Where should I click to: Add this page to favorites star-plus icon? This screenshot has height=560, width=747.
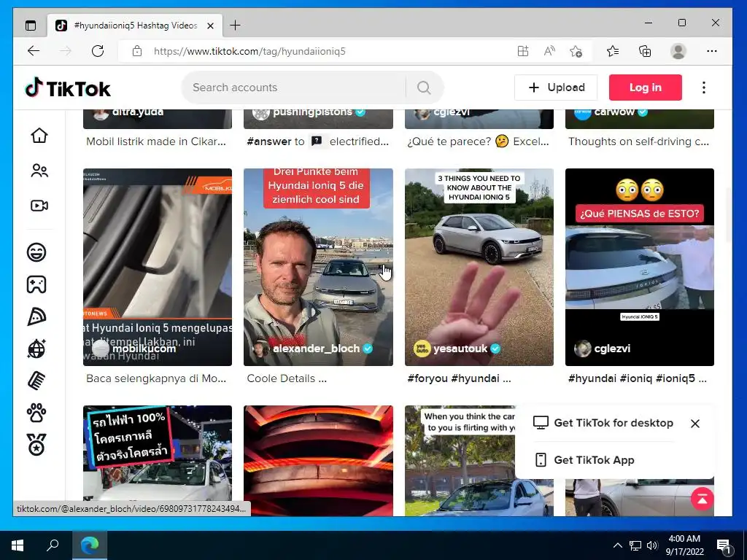coord(576,51)
